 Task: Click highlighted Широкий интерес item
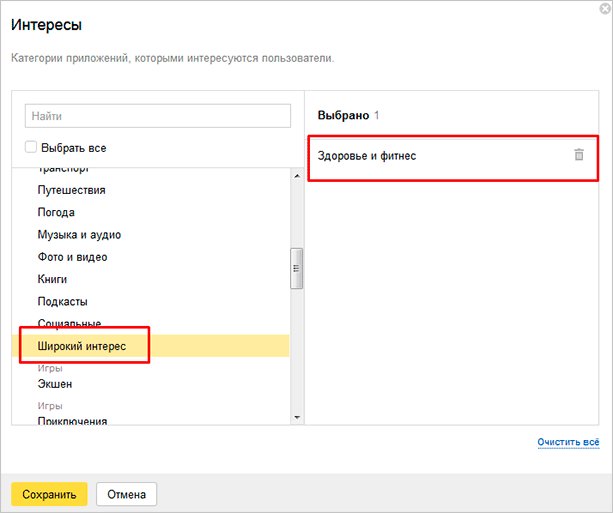(x=82, y=346)
